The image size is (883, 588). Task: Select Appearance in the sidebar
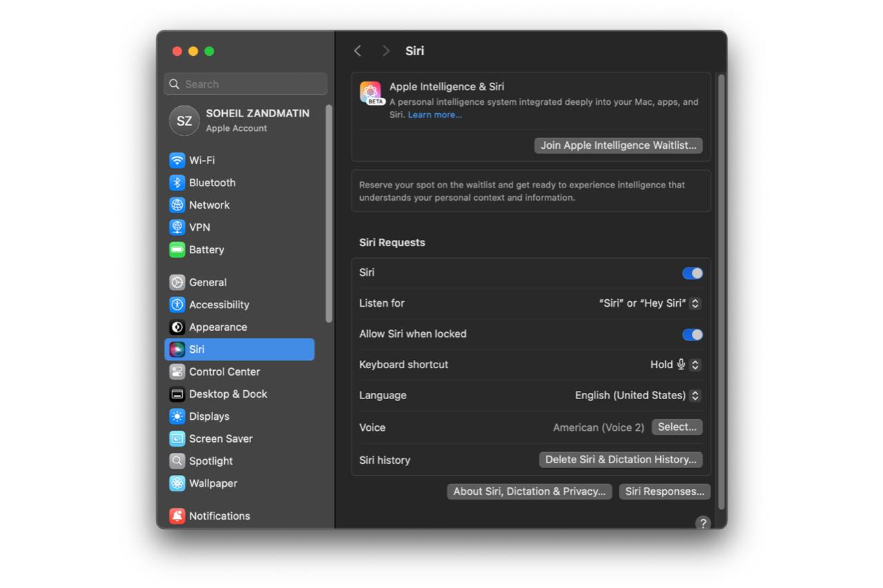coord(239,327)
